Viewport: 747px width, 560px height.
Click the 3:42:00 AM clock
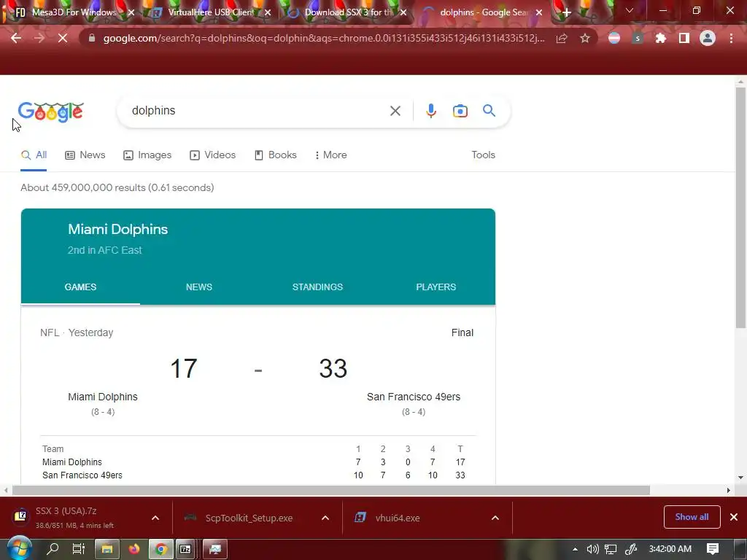point(670,549)
